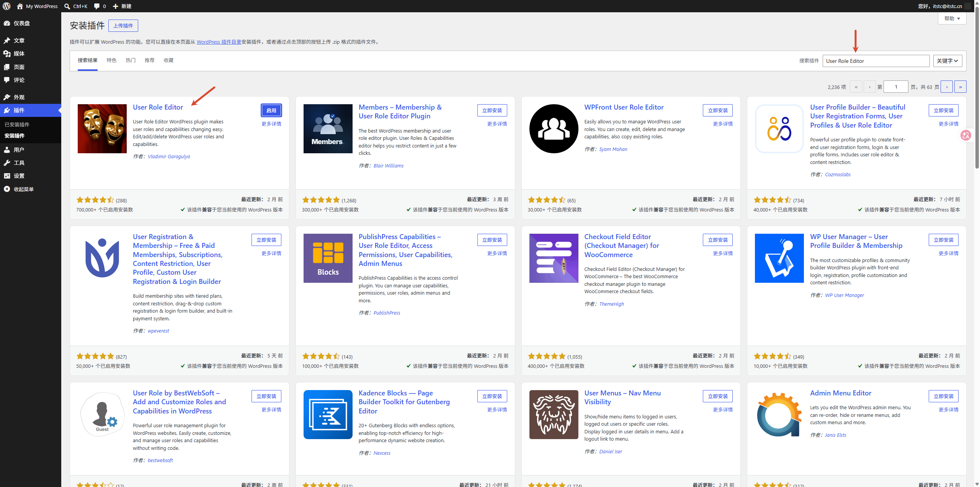Open 页面 pages menu
The width and height of the screenshot is (980, 487).
[31, 67]
